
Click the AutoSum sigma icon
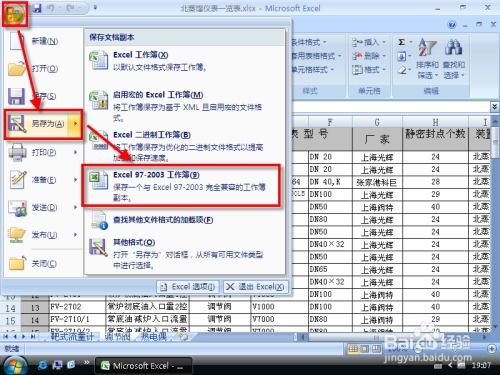[402, 42]
